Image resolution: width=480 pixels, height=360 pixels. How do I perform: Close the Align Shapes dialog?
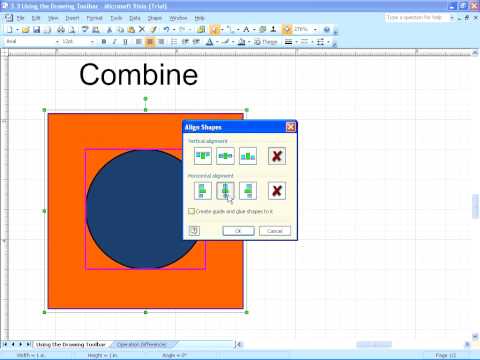[290, 127]
